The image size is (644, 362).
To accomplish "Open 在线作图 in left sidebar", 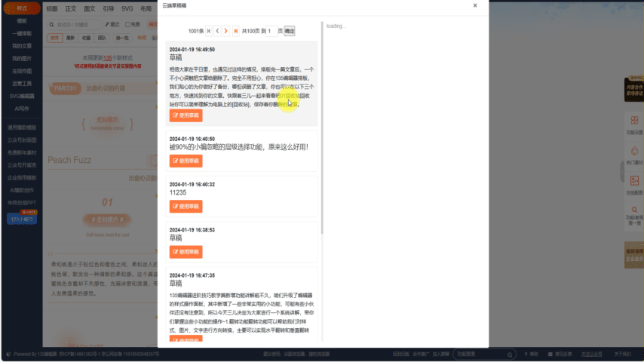I will [22, 71].
